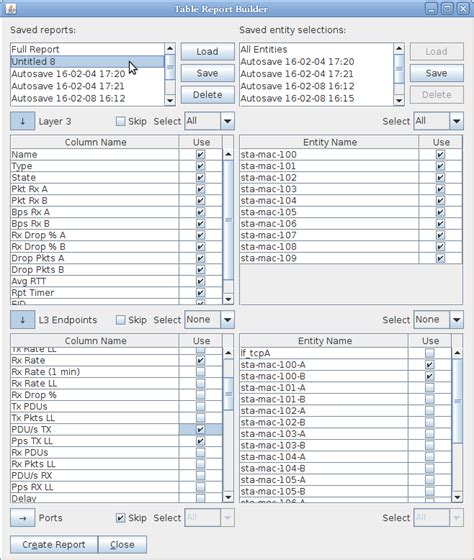This screenshot has width=474, height=560.
Task: Toggle the Layer 3 Skip checkbox
Action: coord(121,121)
